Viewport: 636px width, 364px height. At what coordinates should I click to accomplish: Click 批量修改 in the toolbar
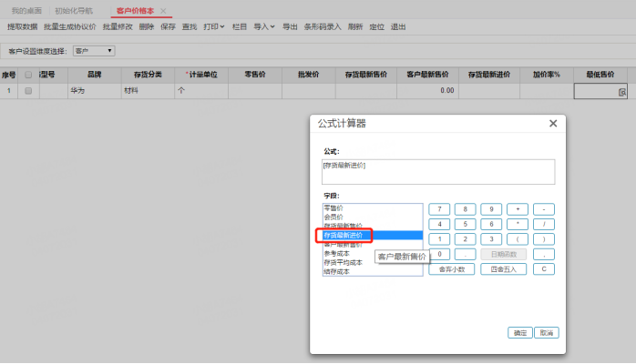(x=118, y=26)
